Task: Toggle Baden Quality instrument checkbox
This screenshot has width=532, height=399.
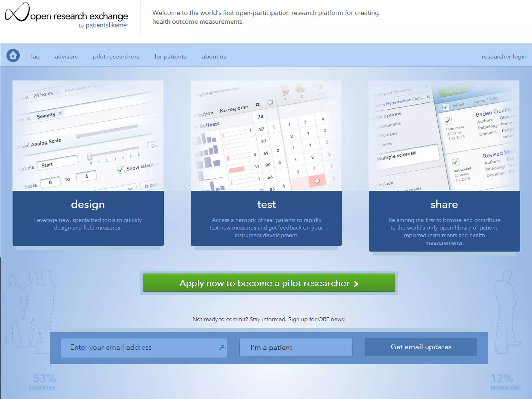Action: 448,121
